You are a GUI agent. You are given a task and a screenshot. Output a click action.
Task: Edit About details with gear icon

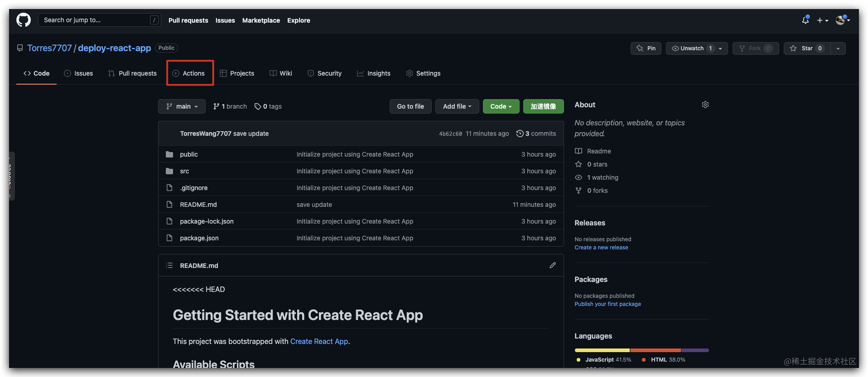click(705, 105)
